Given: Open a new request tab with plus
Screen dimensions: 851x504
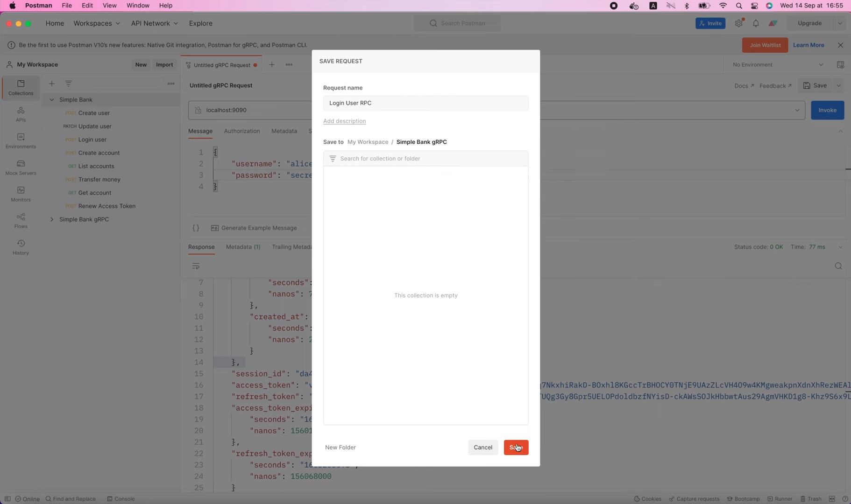Looking at the screenshot, I should (272, 65).
